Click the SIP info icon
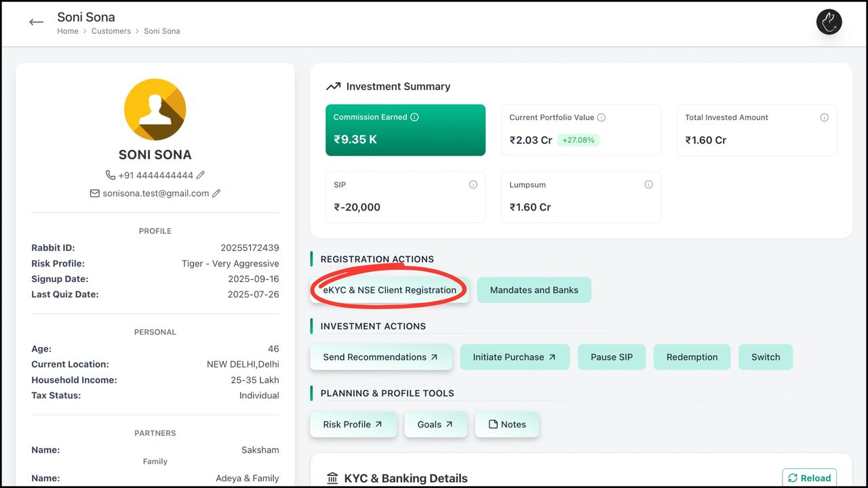This screenshot has width=868, height=488. pyautogui.click(x=473, y=184)
